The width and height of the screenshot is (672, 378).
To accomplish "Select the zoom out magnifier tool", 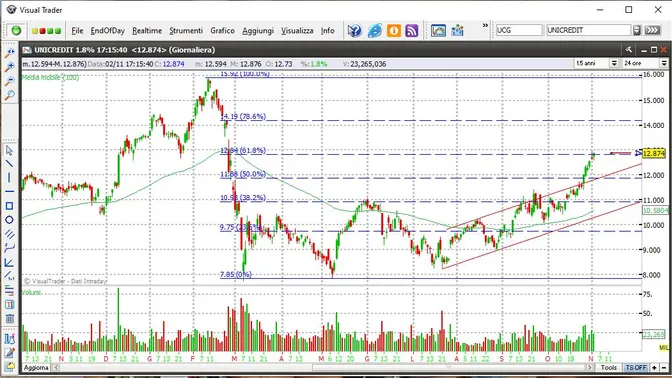I will pyautogui.click(x=9, y=81).
